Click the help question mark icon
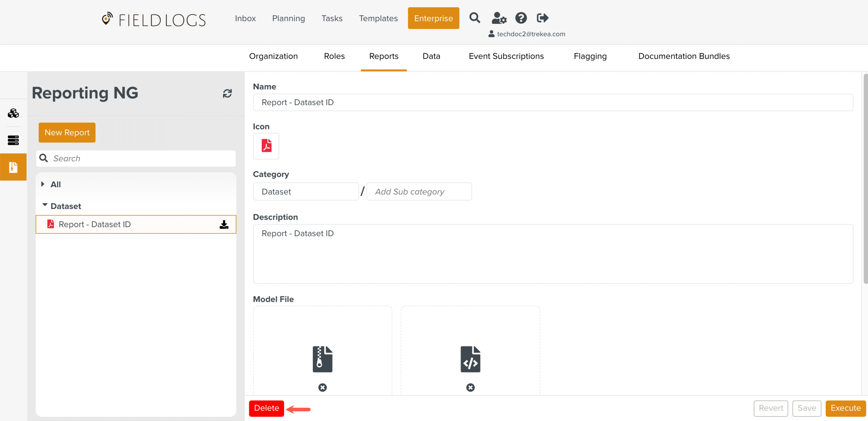The image size is (868, 421). click(521, 18)
